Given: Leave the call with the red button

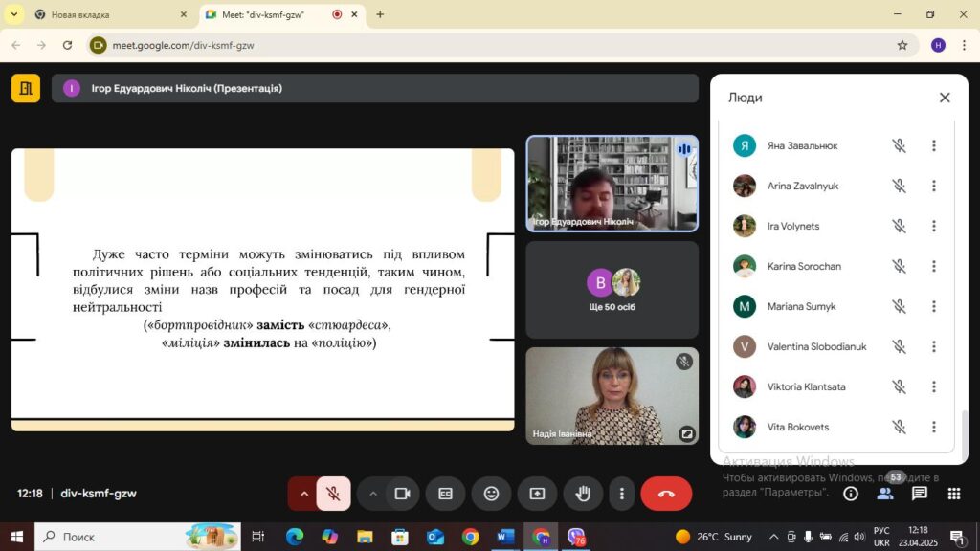Looking at the screenshot, I should point(666,494).
